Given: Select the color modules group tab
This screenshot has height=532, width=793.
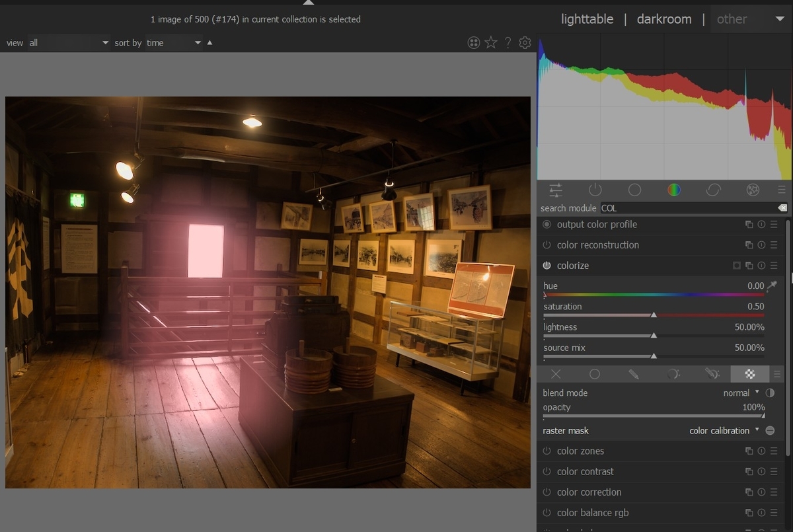Looking at the screenshot, I should tap(673, 190).
